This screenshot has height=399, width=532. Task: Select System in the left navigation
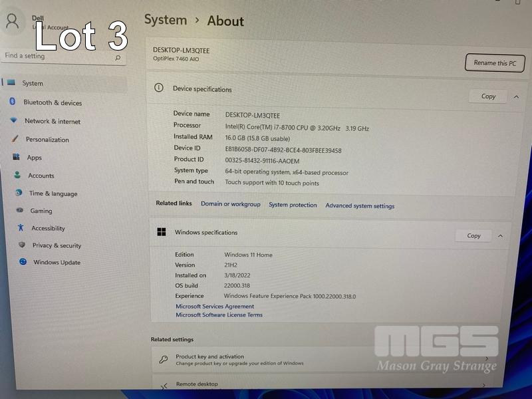[x=32, y=83]
